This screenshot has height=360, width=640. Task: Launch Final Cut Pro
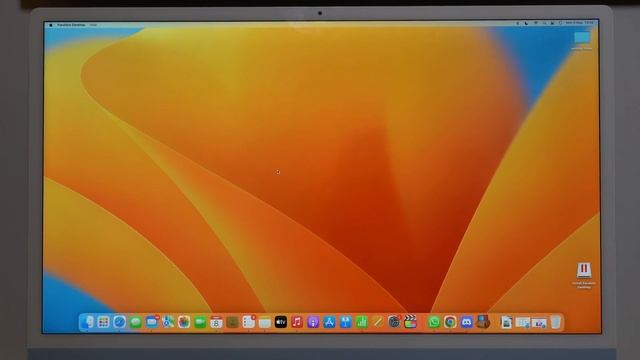[410, 322]
